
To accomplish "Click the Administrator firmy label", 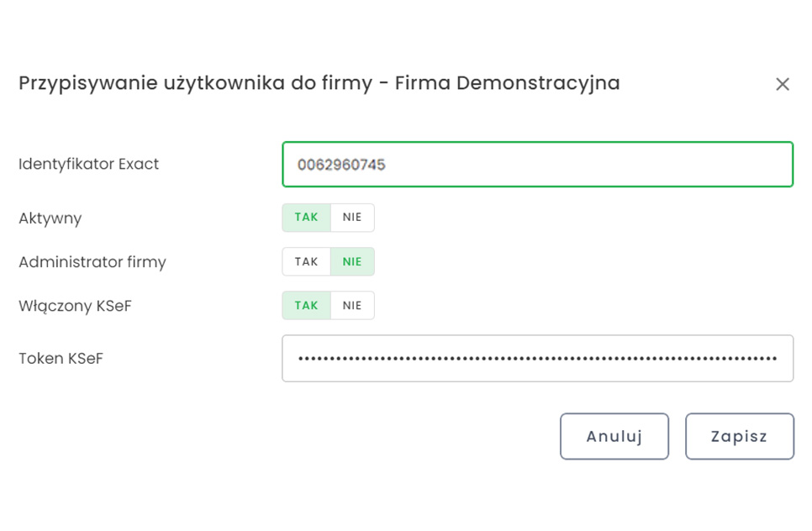I will click(x=92, y=261).
